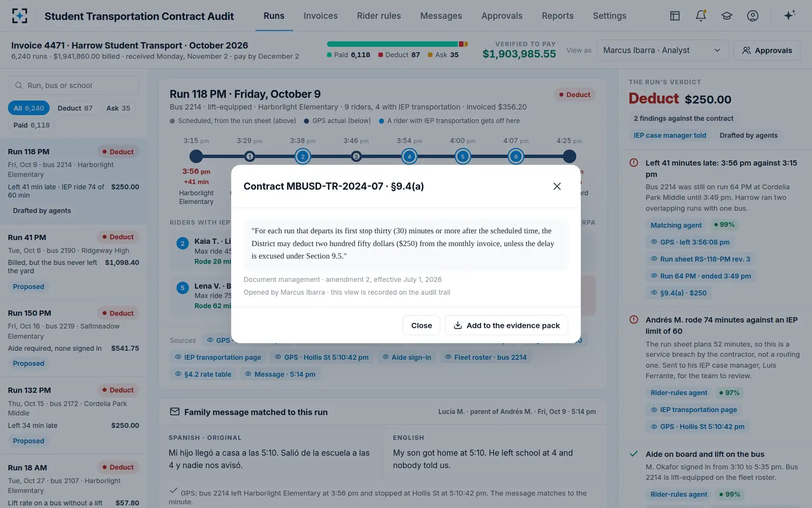This screenshot has width=812, height=508.
Task: Open the Approvals button beside View as
Action: click(767, 50)
